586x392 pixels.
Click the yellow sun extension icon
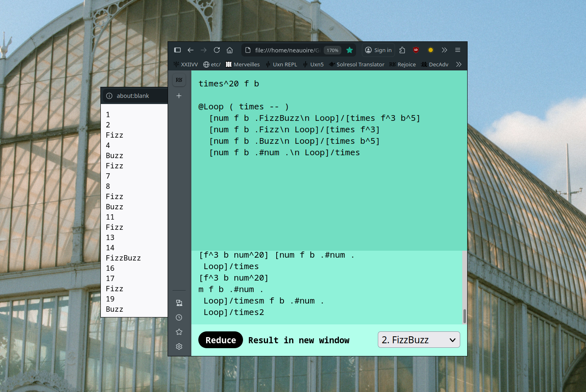click(x=430, y=50)
